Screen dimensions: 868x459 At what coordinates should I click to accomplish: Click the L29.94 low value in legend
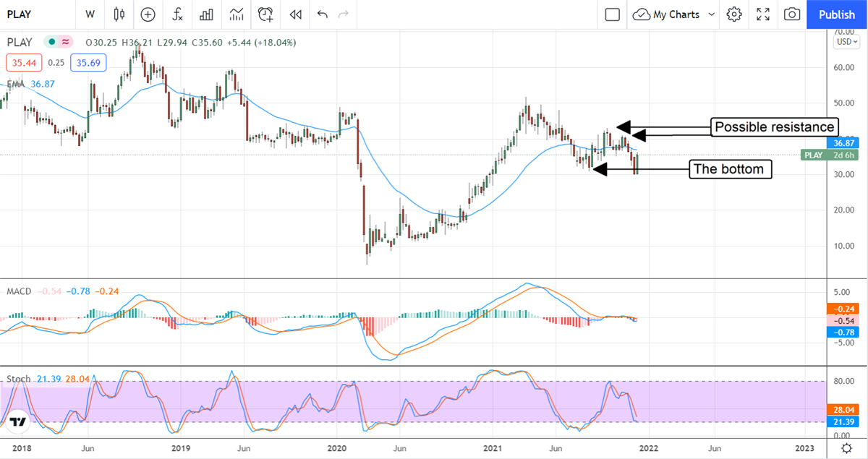(x=174, y=43)
